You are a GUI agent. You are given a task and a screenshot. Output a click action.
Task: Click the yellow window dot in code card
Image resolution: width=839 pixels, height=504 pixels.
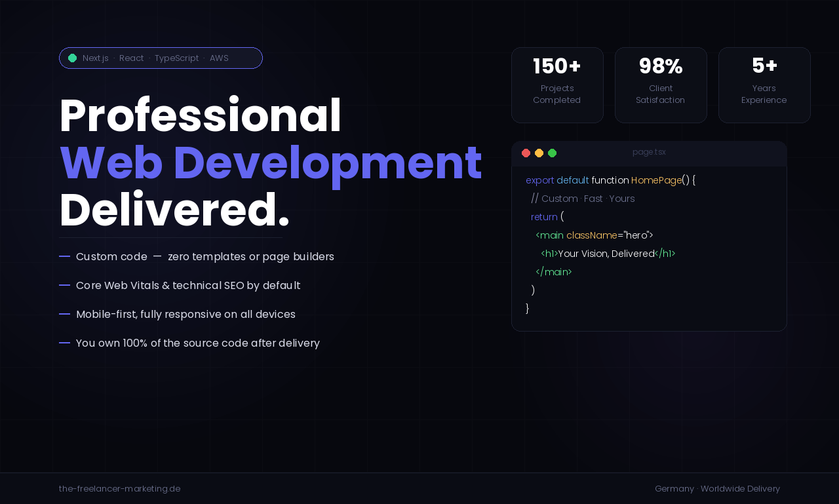[x=539, y=153]
